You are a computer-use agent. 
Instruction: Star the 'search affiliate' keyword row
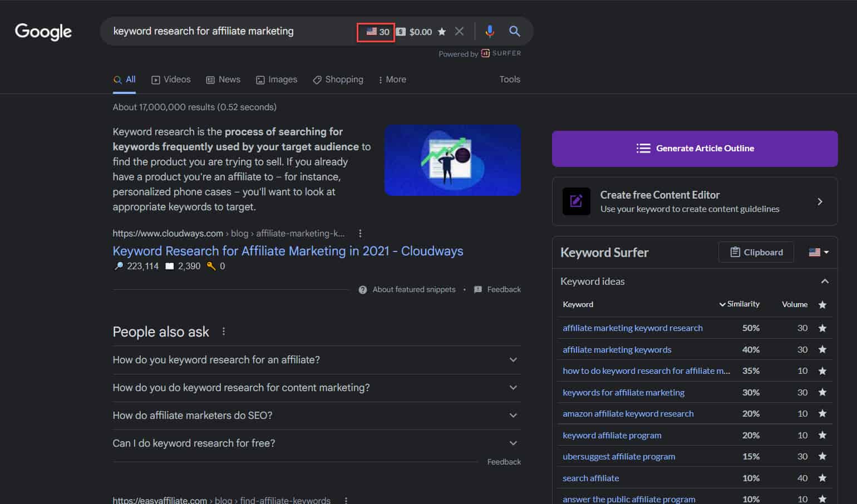coord(822,478)
